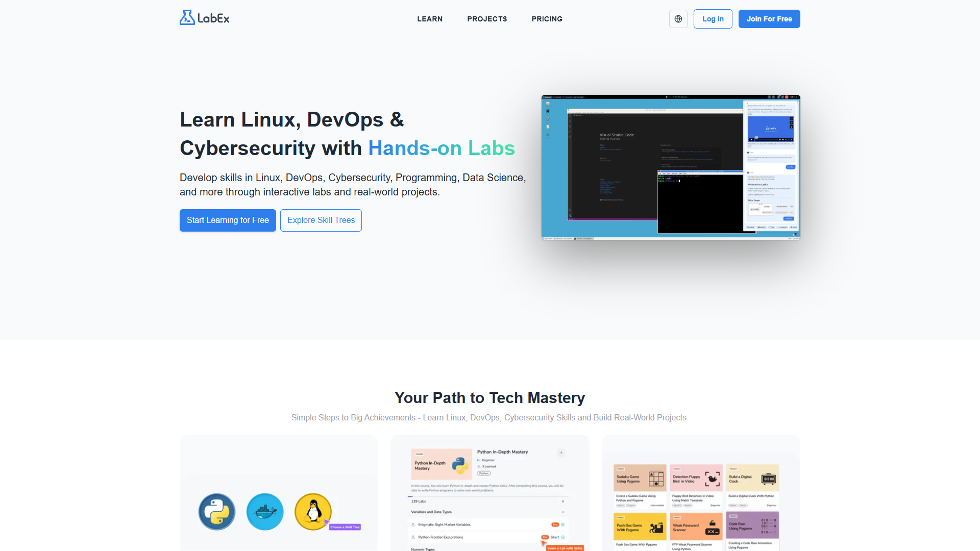Open the Detection Flappy Bird in Video card
This screenshot has width=980, height=551.
pos(696,486)
